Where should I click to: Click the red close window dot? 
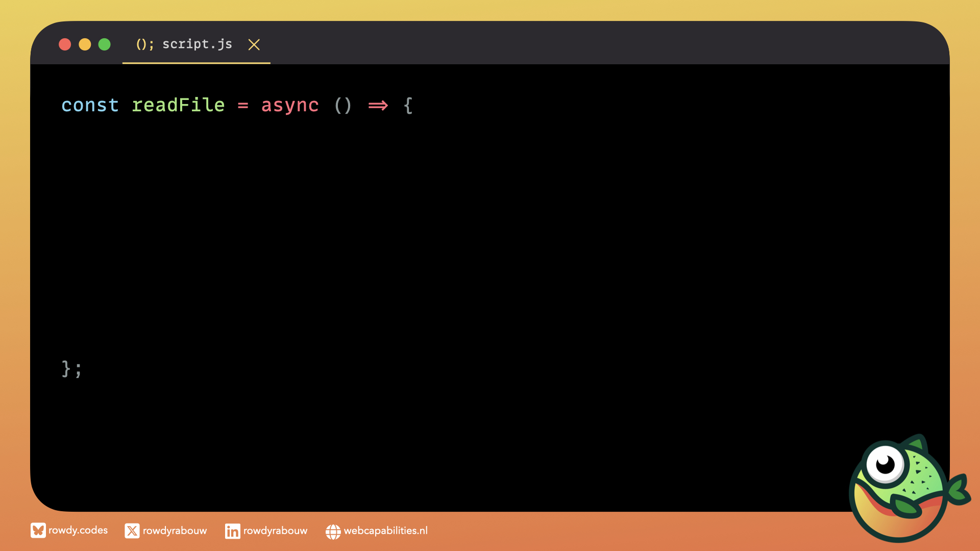65,45
